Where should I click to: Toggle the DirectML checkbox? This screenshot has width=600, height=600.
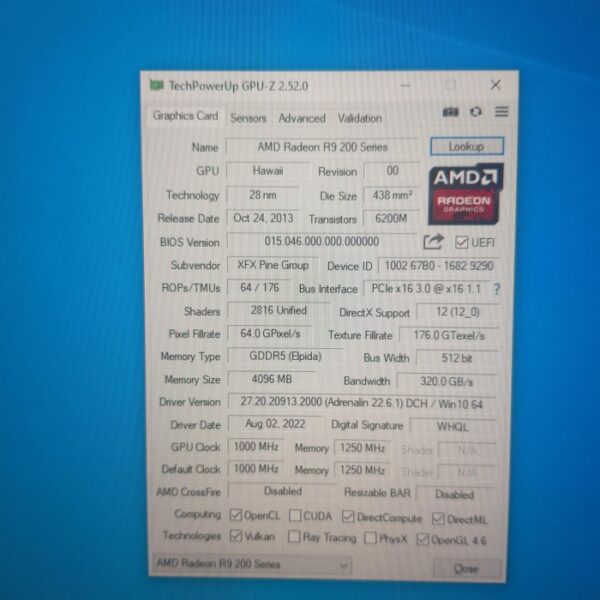click(x=438, y=518)
